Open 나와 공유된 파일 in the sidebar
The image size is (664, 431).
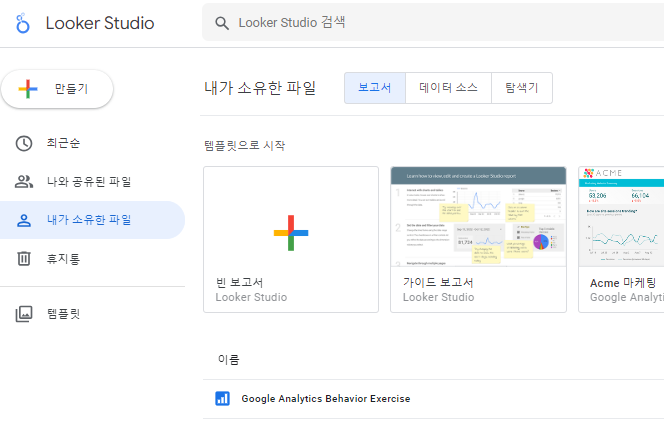pos(92,182)
